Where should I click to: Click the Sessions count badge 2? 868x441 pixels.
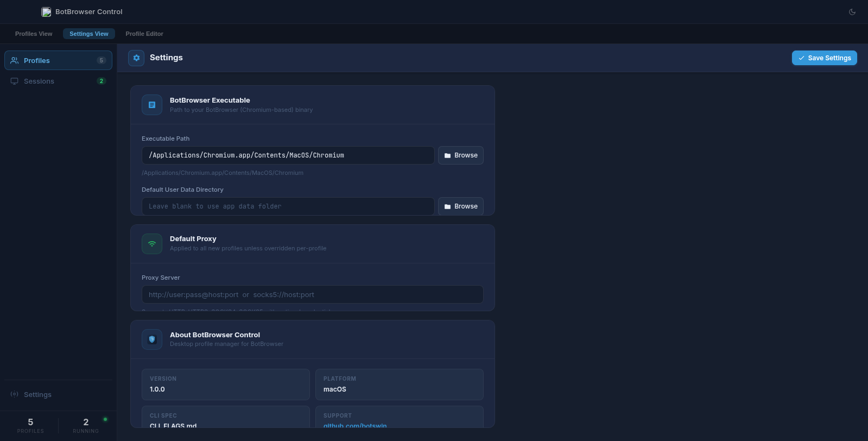[102, 81]
